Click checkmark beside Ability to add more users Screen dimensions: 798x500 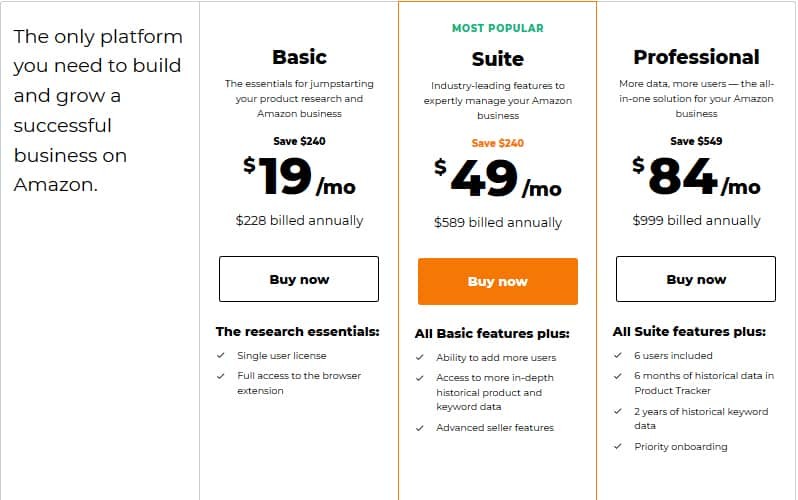[x=419, y=357]
